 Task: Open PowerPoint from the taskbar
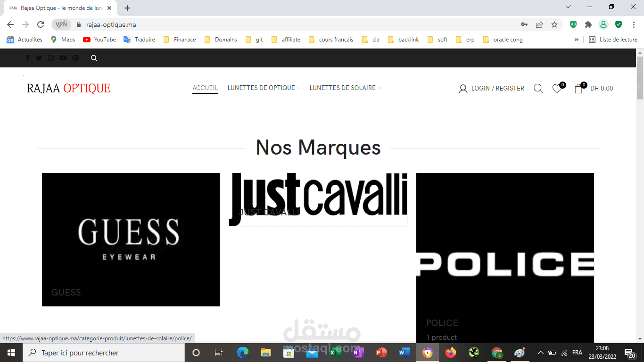381,353
